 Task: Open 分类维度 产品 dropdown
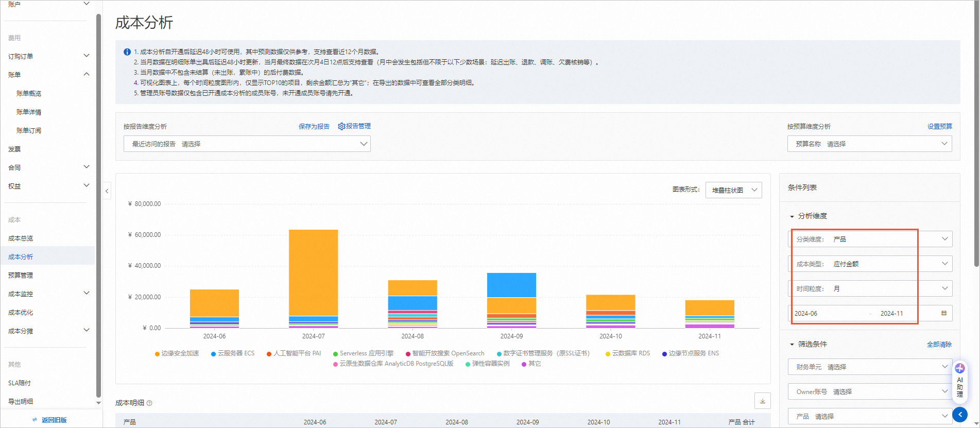[870, 239]
